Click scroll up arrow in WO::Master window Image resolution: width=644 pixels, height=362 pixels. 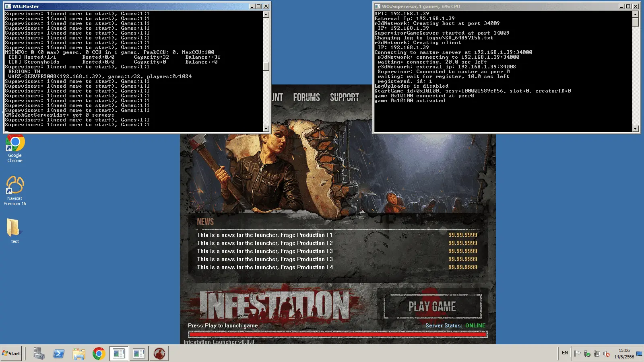[266, 14]
